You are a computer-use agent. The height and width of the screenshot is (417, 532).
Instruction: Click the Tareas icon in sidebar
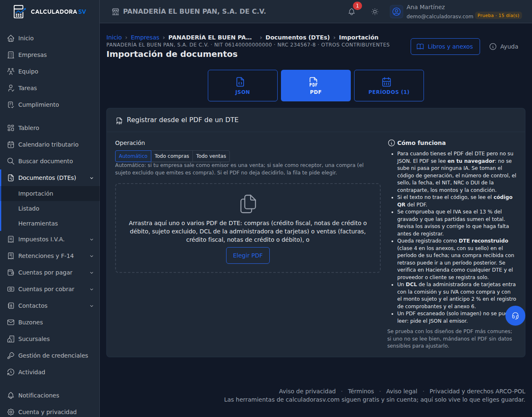point(11,88)
